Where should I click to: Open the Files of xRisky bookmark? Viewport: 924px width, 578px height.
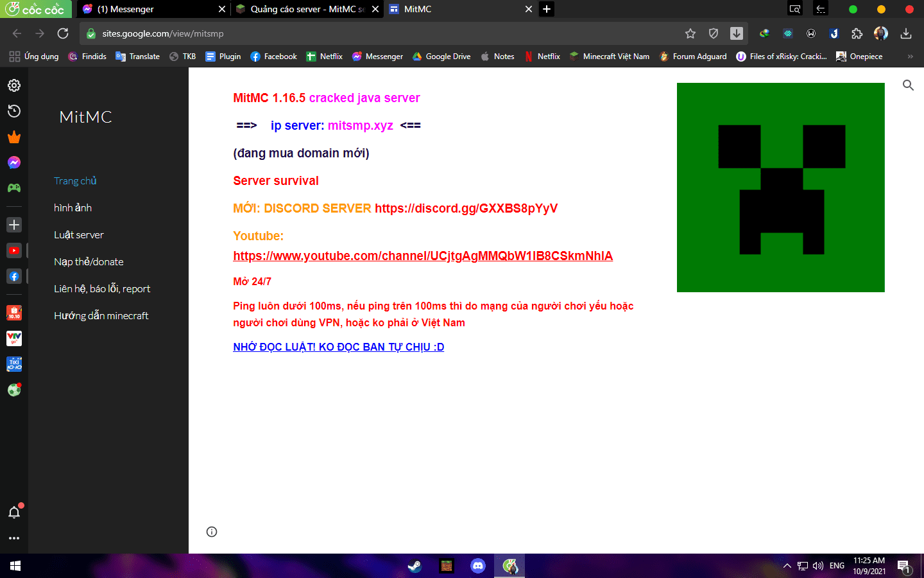782,57
